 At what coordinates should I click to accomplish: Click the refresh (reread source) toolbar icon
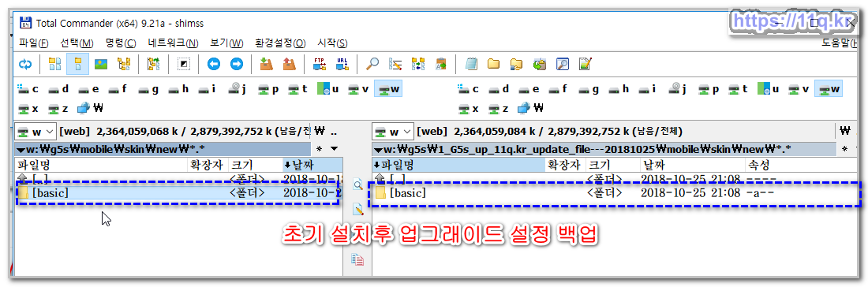pyautogui.click(x=25, y=64)
